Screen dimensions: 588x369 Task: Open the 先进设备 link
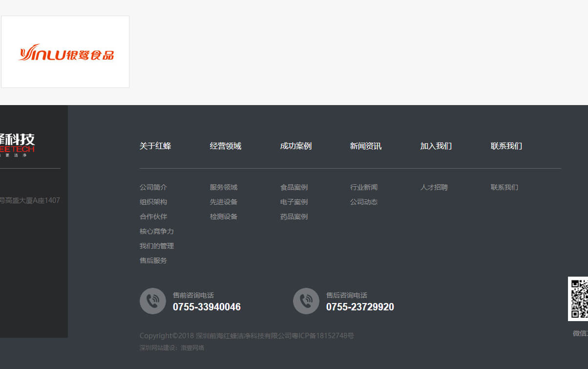[223, 202]
